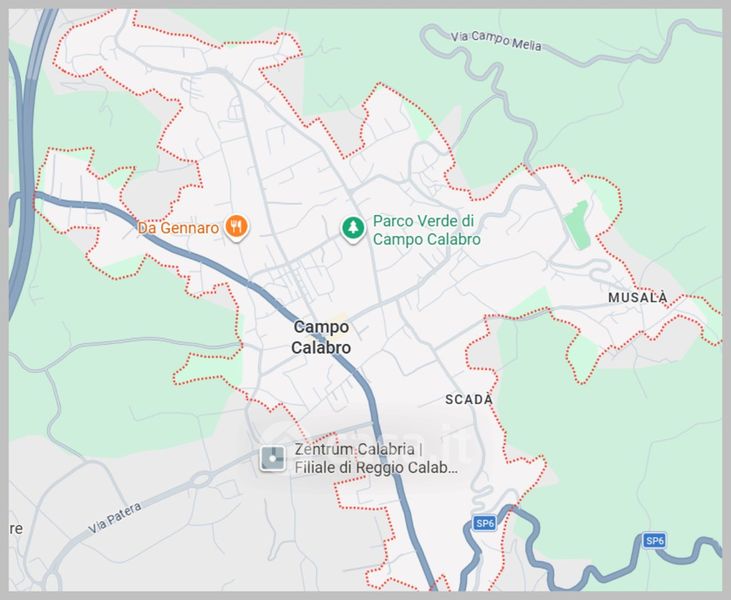Click the right SP6 road shield

(x=654, y=540)
